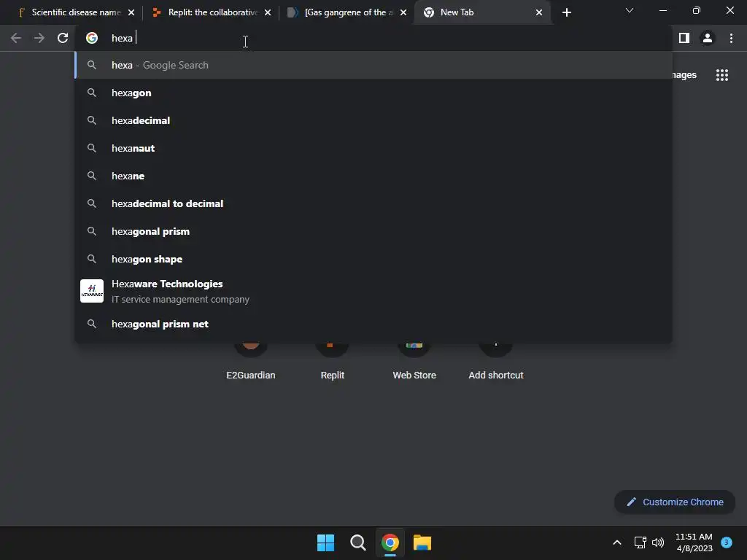Switch to Gas gangrene tab
Image resolution: width=747 pixels, height=560 pixels.
coord(347,12)
